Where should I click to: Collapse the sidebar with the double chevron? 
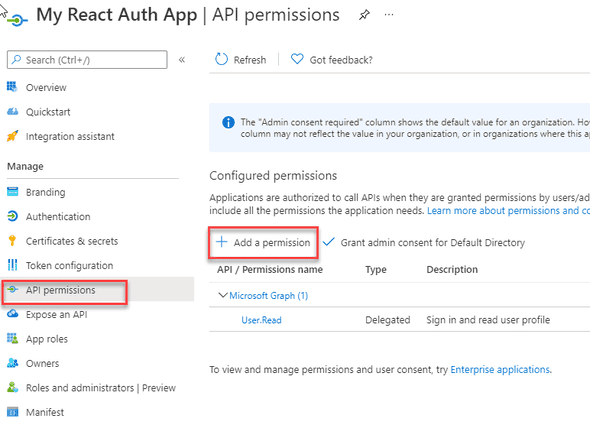pos(182,60)
